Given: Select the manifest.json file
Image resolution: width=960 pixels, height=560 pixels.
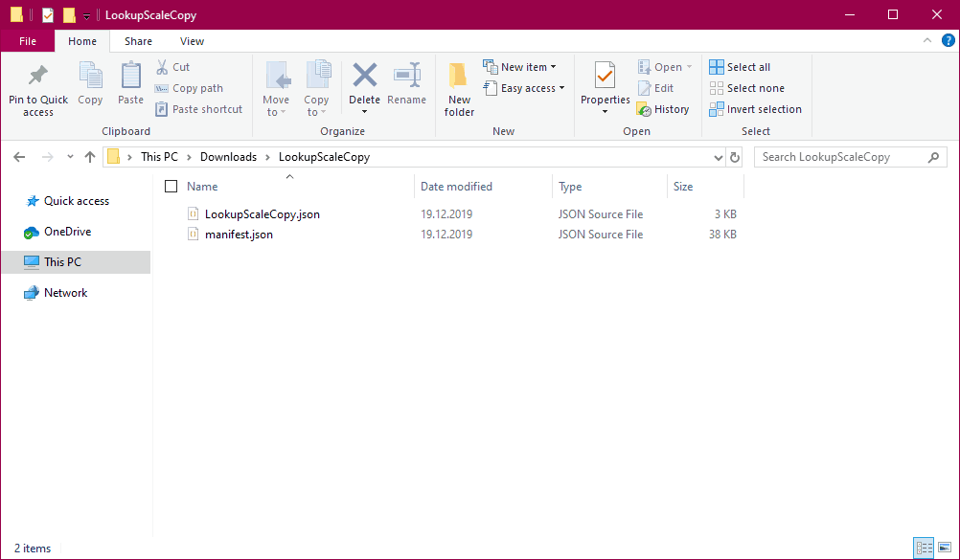Looking at the screenshot, I should [239, 235].
